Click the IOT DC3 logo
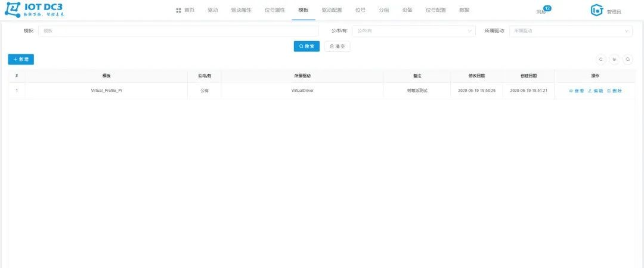The width and height of the screenshot is (644, 268). click(33, 10)
